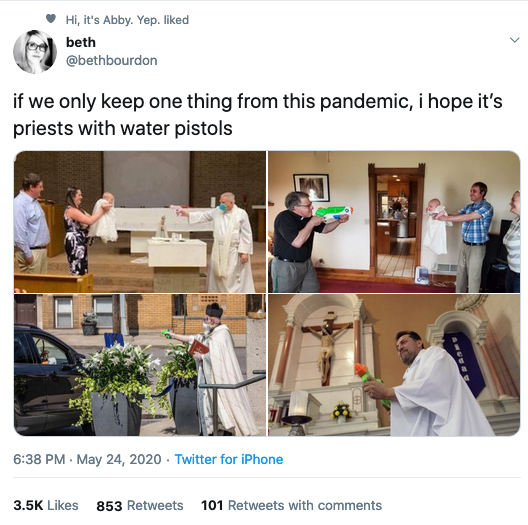528x525 pixels.
Task: Click the green water gun in top-right photo
Action: pos(334,214)
